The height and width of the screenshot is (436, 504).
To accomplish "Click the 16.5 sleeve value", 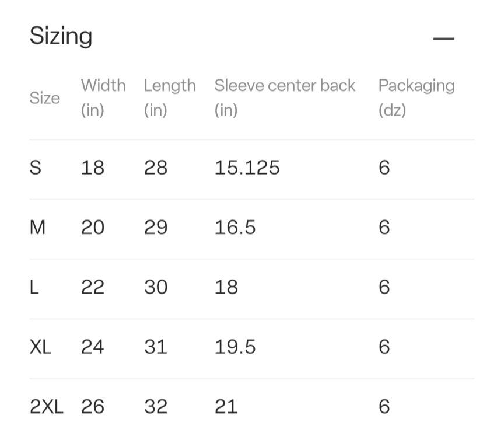I will coord(235,227).
